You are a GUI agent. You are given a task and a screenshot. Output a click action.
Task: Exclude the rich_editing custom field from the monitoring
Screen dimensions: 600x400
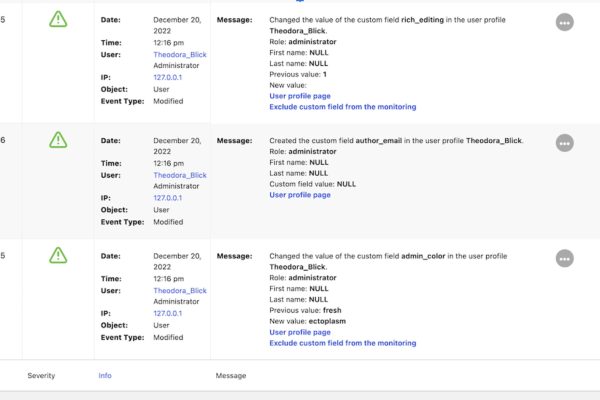pyautogui.click(x=342, y=107)
